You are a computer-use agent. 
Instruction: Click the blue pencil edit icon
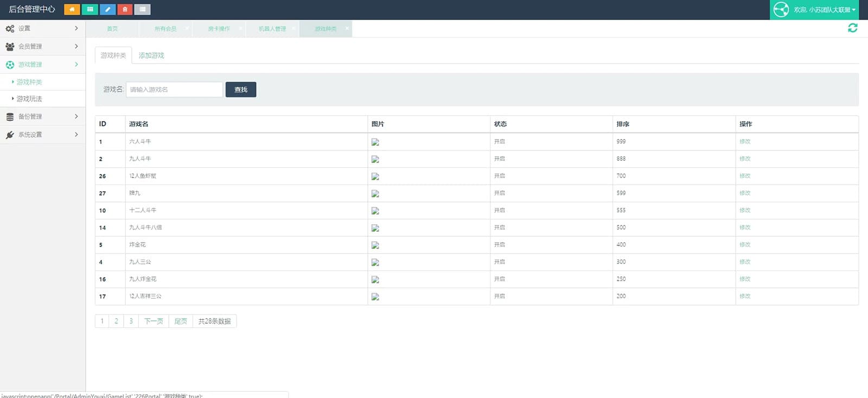point(107,9)
